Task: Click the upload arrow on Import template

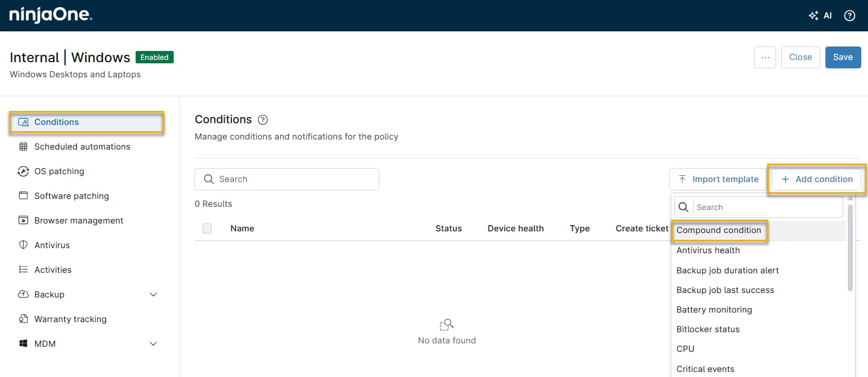Action: [682, 179]
